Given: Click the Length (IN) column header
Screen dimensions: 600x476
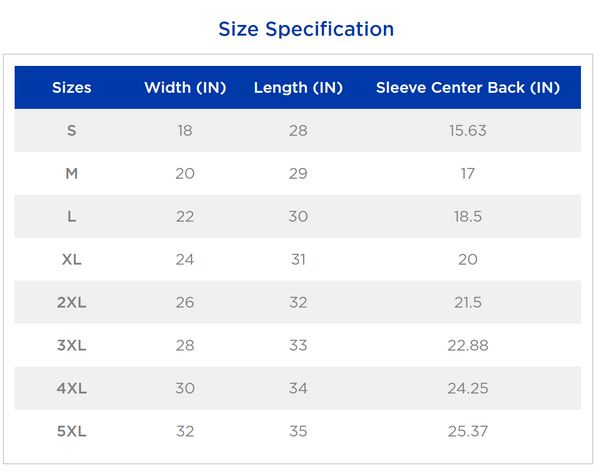Looking at the screenshot, I should click(298, 88).
